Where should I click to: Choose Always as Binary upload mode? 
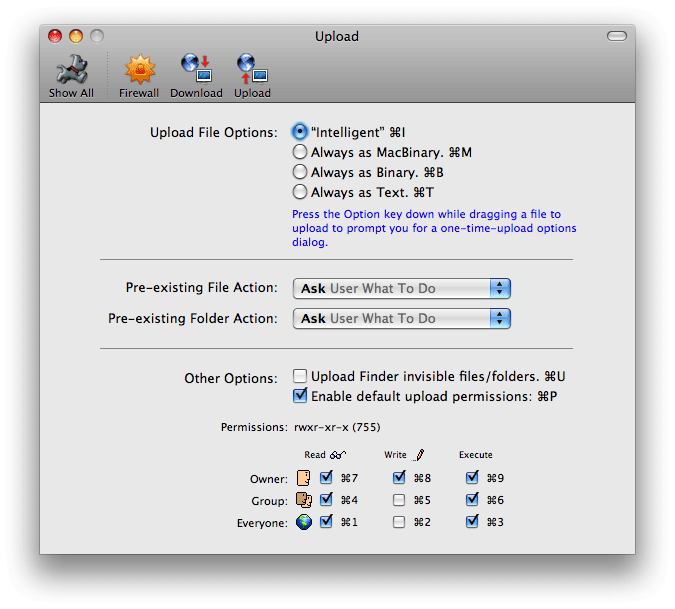tap(300, 172)
